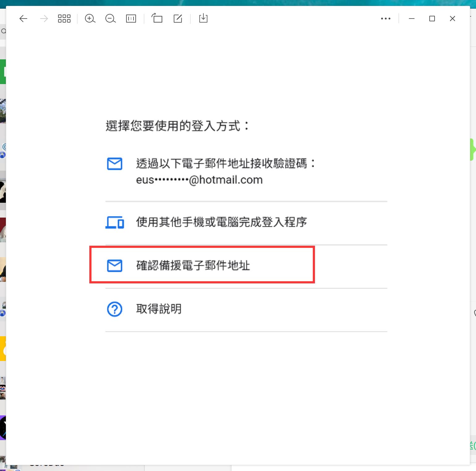This screenshot has height=471, width=476.
Task: Zoom in using the magnifier plus icon
Action: pos(90,19)
